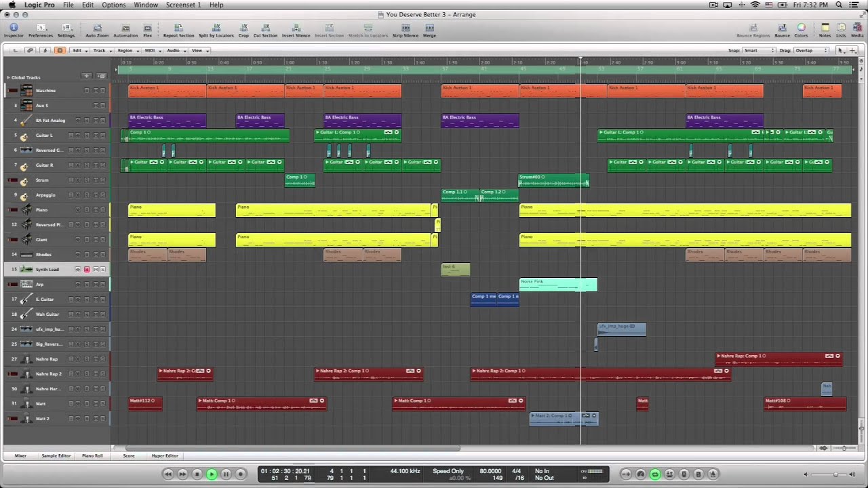Click Insert Silence icon
This screenshot has height=488, width=868.
pos(296,30)
